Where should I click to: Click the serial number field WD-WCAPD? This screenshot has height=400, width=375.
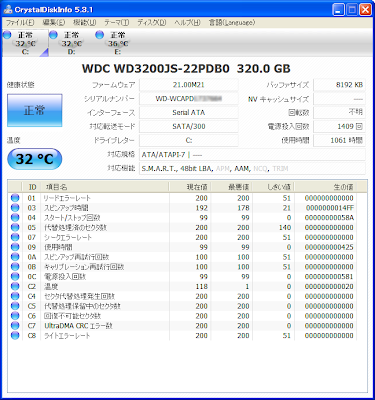pos(189,99)
